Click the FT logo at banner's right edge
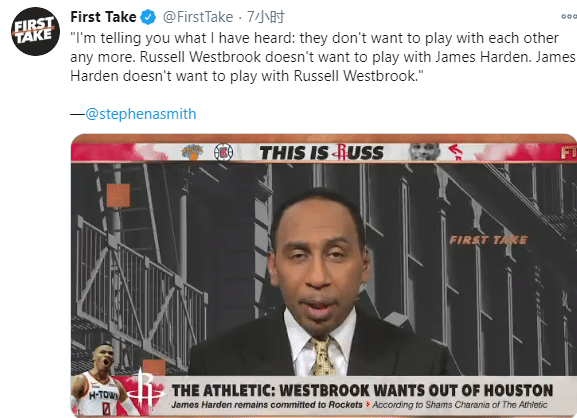The image size is (577, 418). pyautogui.click(x=568, y=152)
